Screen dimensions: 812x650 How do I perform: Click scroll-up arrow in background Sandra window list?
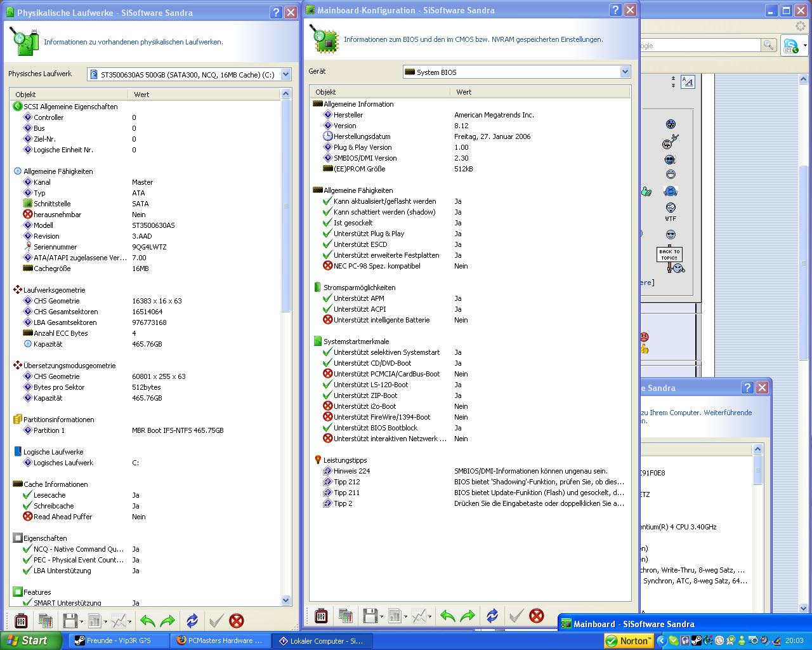click(x=757, y=449)
